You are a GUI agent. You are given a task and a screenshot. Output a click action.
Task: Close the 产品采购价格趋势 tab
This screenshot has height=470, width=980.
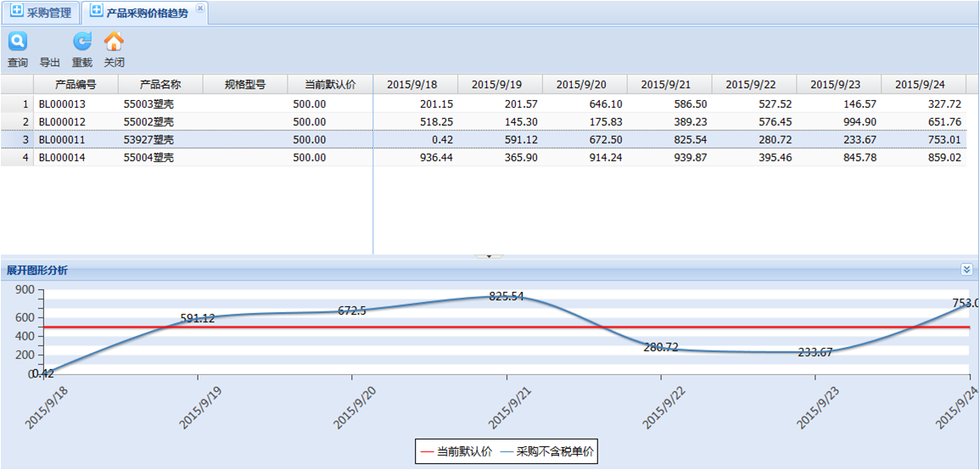(200, 8)
